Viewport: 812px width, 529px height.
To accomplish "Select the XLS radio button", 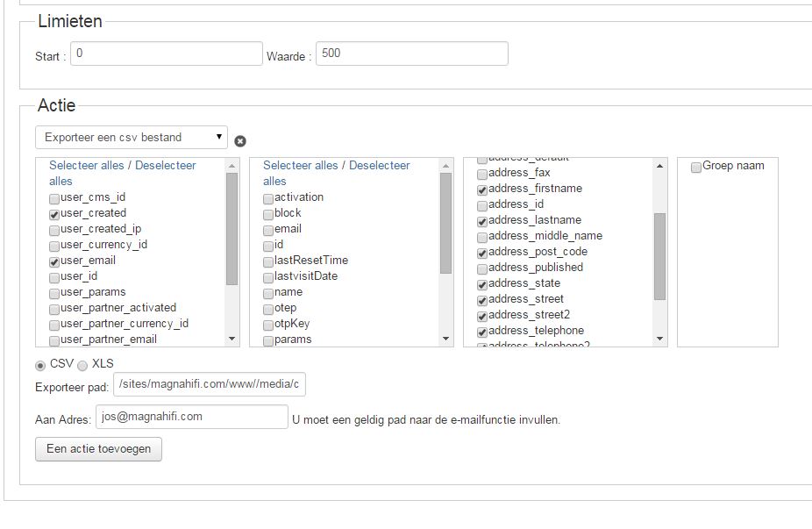I will [x=83, y=365].
